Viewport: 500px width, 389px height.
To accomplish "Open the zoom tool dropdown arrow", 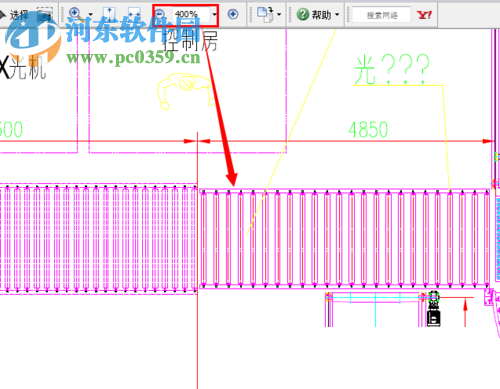I will click(90, 15).
